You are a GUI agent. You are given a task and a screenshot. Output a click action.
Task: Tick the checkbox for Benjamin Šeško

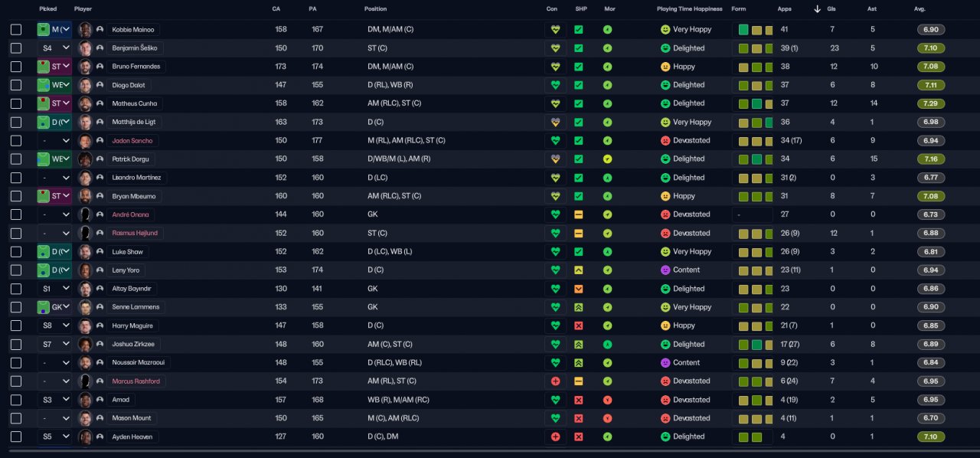[16, 48]
